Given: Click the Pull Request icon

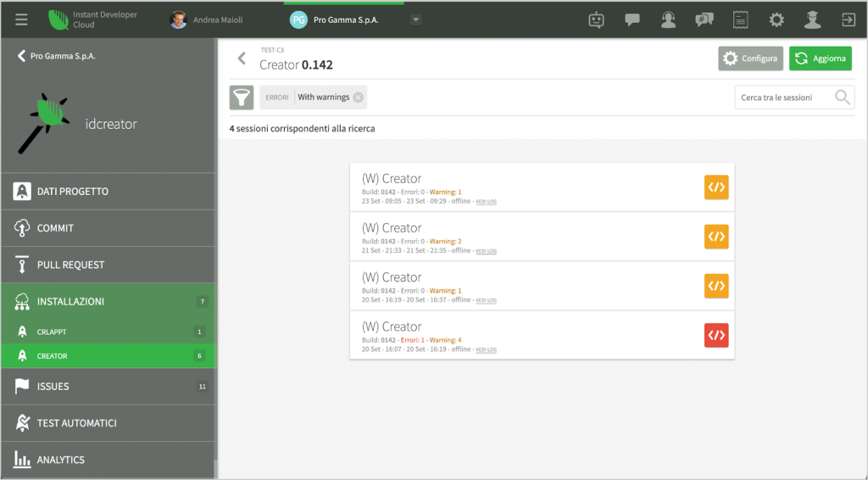Looking at the screenshot, I should point(22,265).
